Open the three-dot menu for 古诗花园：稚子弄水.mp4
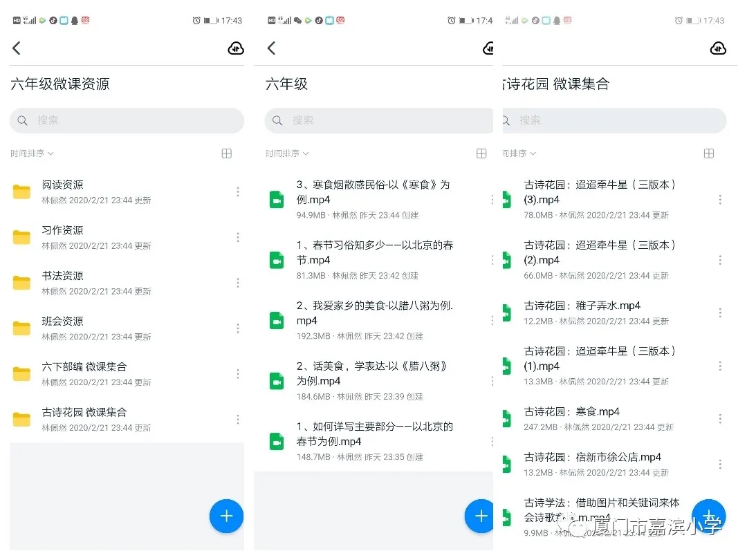This screenshot has width=747, height=560. tap(720, 311)
